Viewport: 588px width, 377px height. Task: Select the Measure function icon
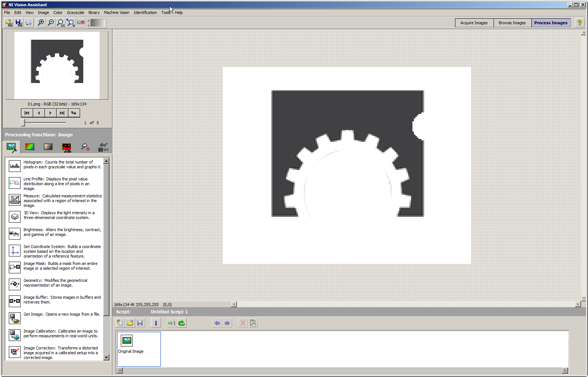15,200
